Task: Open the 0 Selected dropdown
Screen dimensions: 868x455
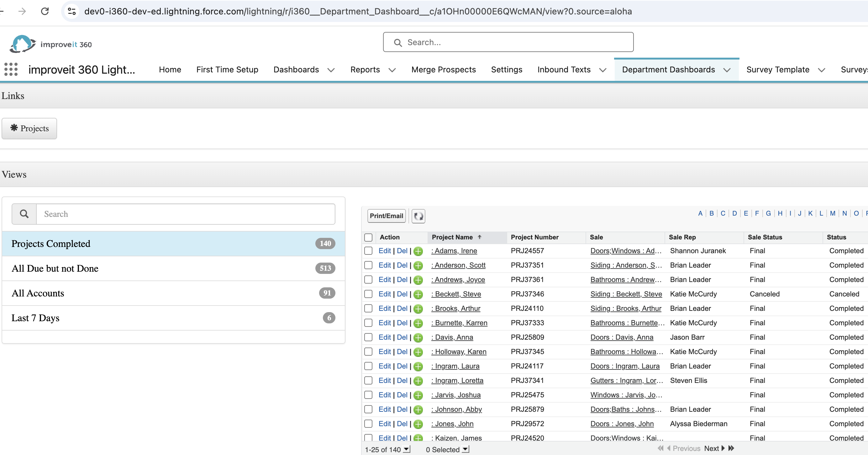Action: click(x=465, y=449)
